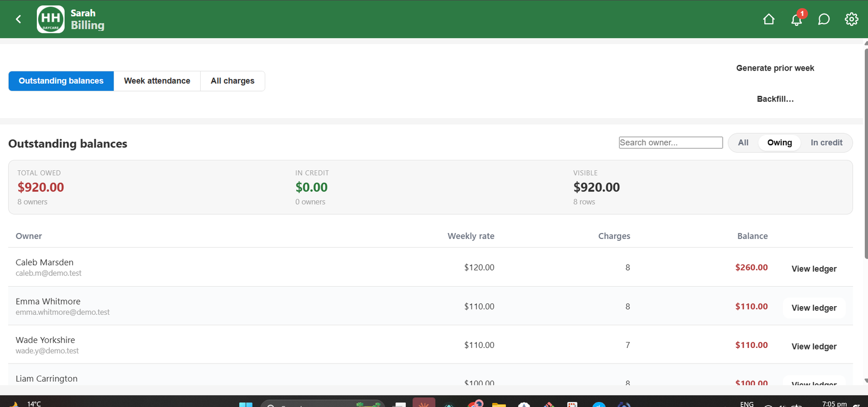Select the Owing filter option
Screen dimensions: 868x407
click(780, 143)
